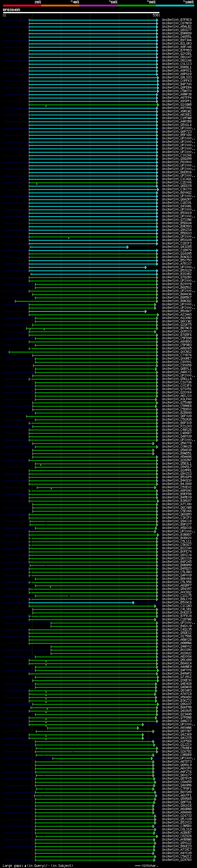Select the UniRef100_B2LUR3 label
The image size is (197, 868).
(x=177, y=43)
